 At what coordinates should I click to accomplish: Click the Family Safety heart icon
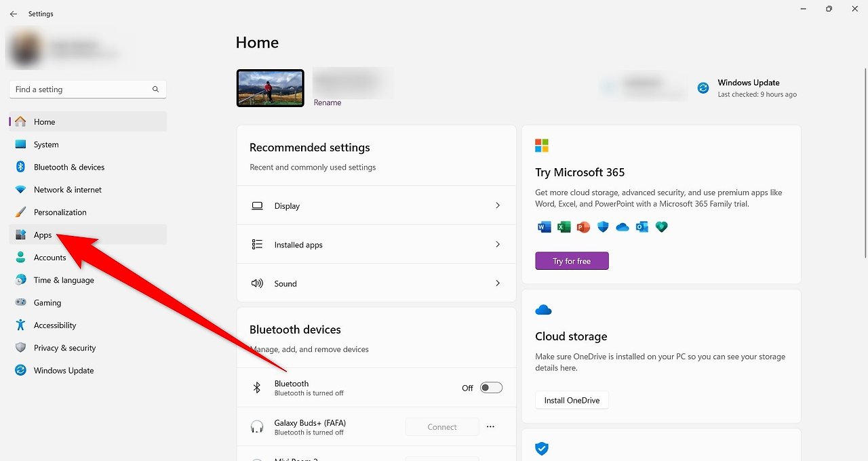(662, 227)
